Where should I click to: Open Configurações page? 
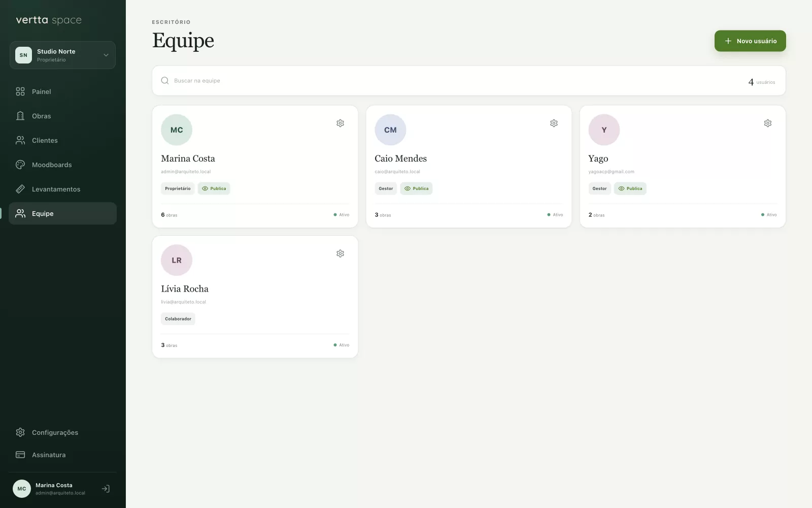coord(62,432)
